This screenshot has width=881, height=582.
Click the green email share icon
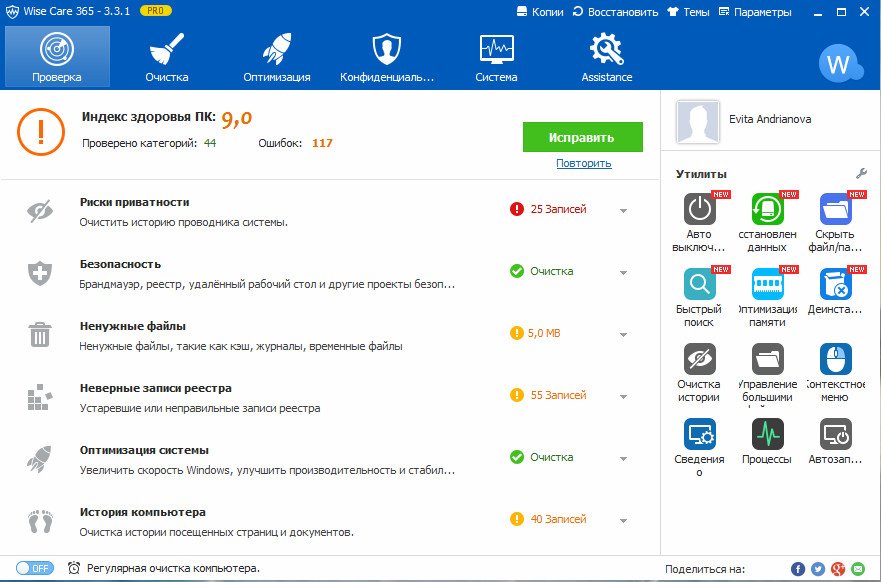tap(857, 569)
